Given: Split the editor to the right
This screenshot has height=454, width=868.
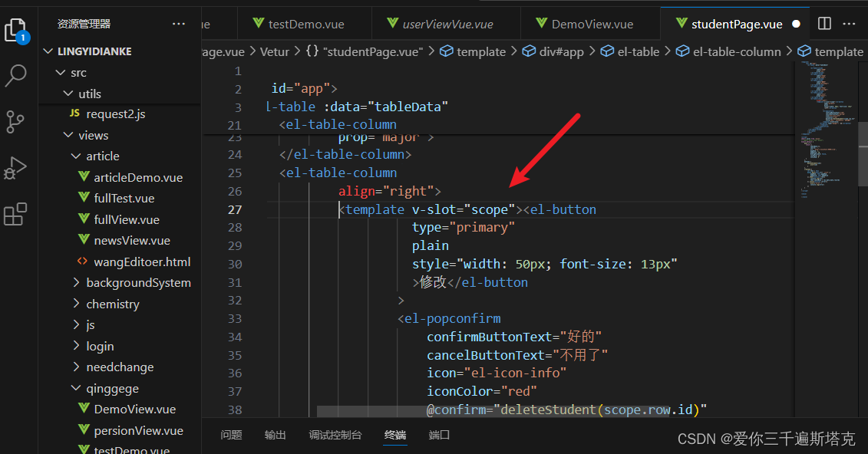Looking at the screenshot, I should tap(824, 23).
